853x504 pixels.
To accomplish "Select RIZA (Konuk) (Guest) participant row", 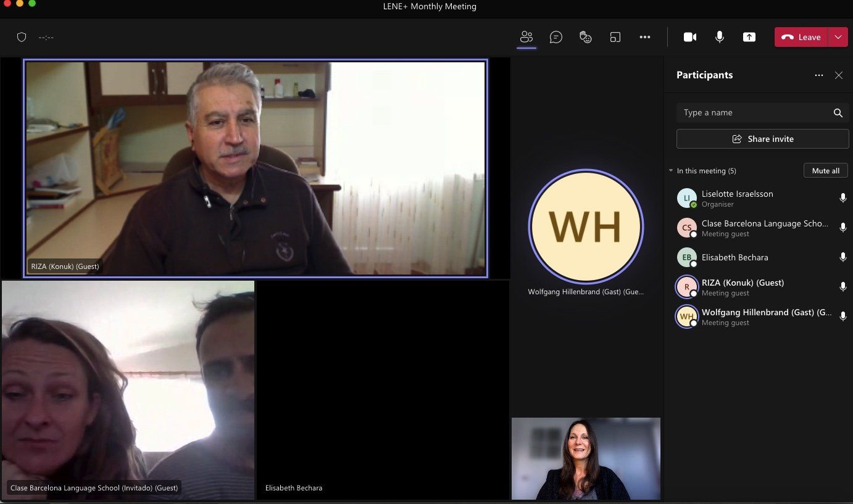I will pos(759,287).
